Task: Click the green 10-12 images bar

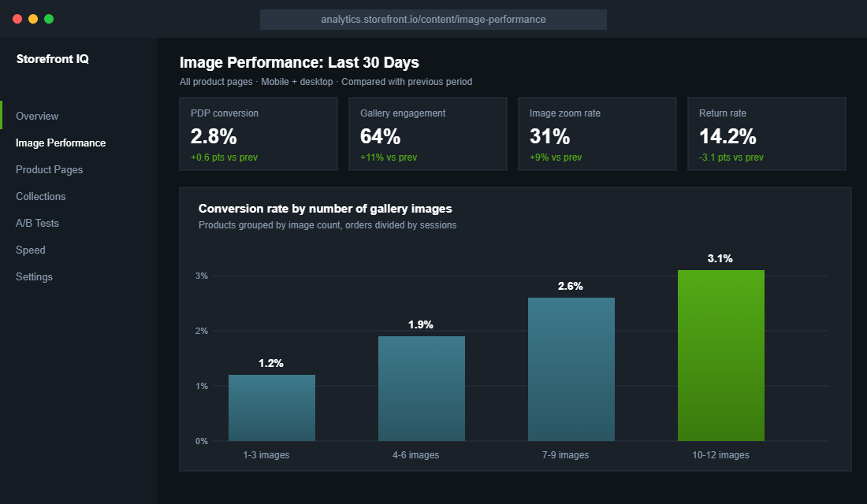Action: coord(721,355)
